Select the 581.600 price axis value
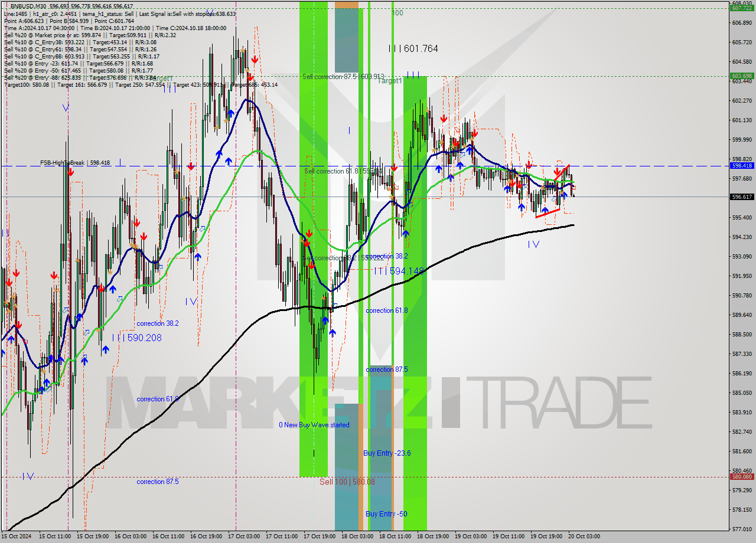Viewport: 756px width, 543px height. pos(742,452)
